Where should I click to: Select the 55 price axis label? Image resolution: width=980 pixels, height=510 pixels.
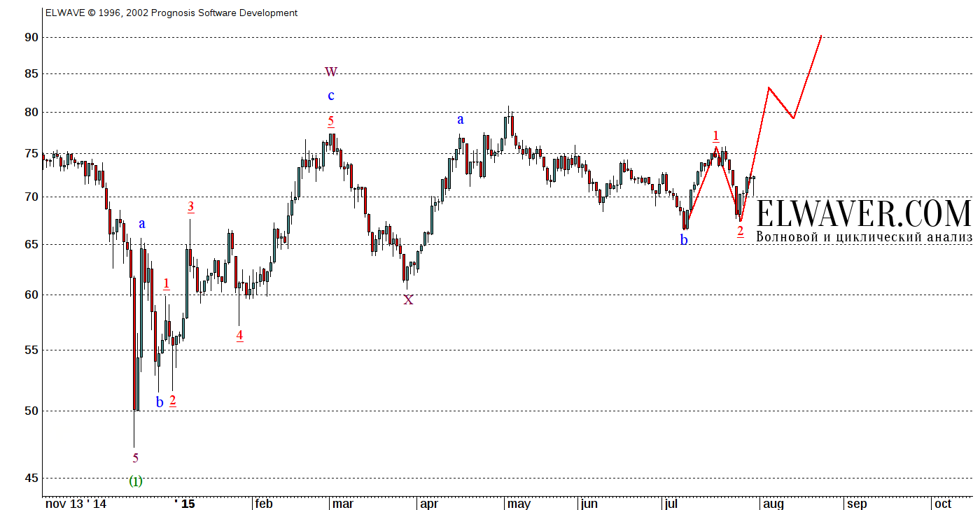[x=30, y=350]
